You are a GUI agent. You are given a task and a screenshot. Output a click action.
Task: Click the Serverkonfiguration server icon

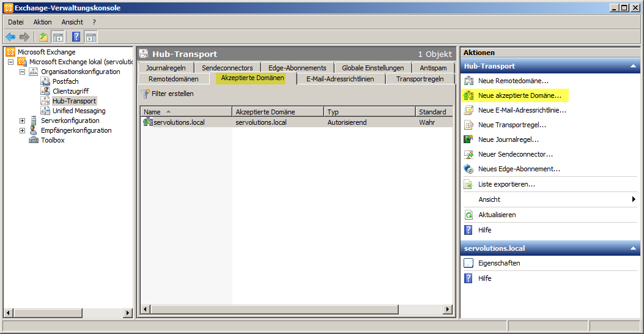point(34,121)
